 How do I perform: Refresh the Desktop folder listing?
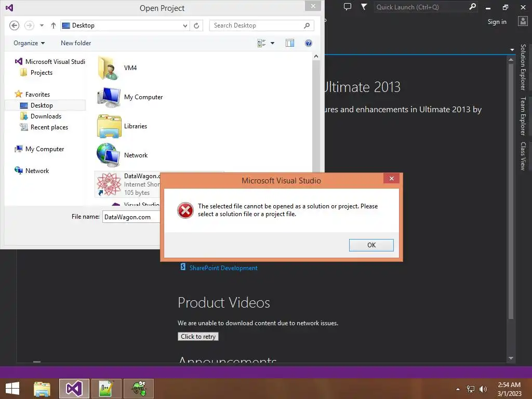click(x=196, y=25)
